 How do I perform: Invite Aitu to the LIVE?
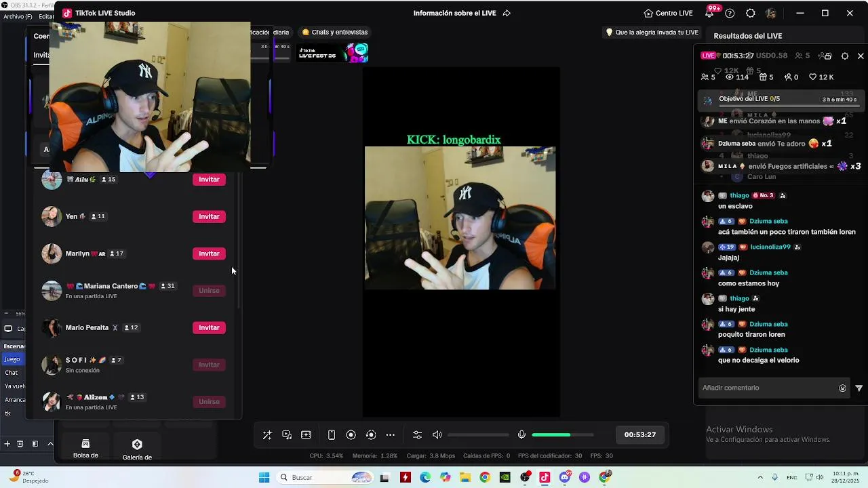pyautogui.click(x=209, y=180)
